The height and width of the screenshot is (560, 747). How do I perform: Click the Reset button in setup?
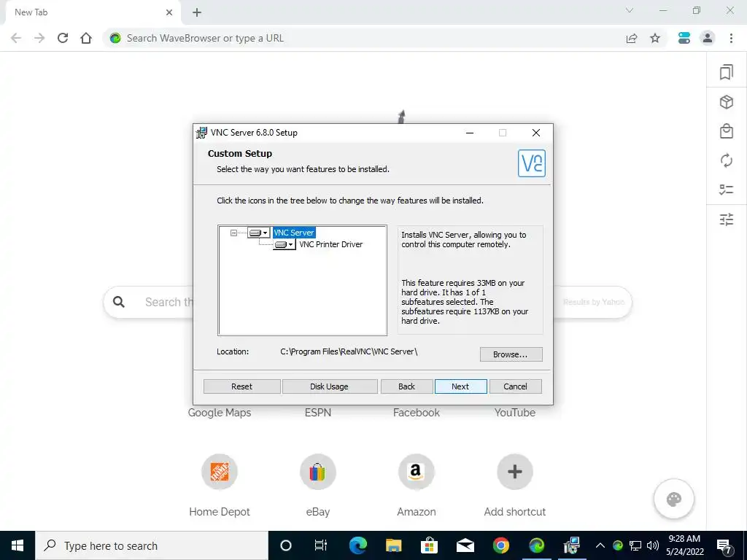[x=241, y=386]
